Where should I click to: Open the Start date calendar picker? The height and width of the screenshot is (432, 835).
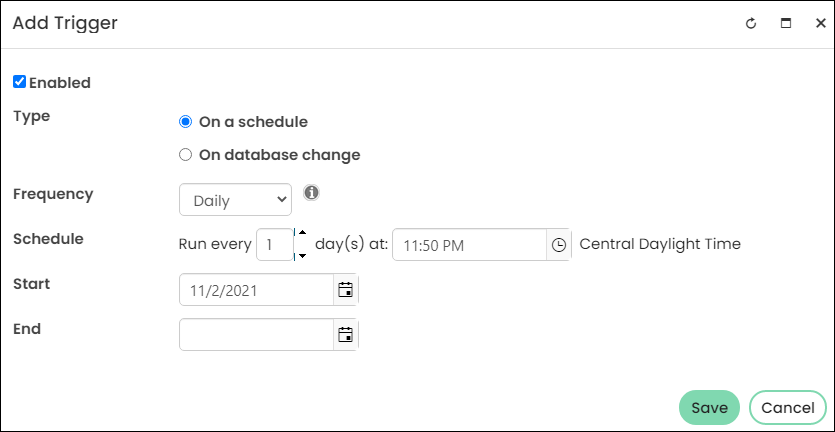click(346, 290)
